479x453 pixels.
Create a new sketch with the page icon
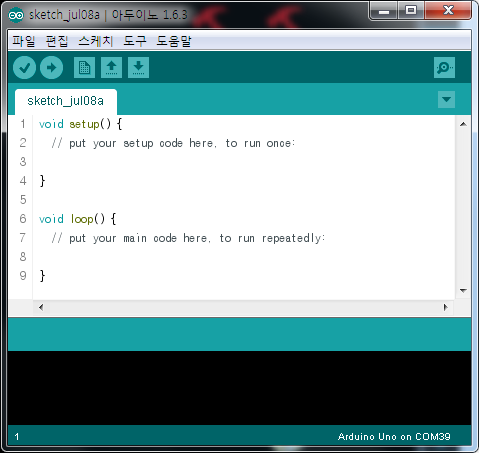[x=84, y=68]
